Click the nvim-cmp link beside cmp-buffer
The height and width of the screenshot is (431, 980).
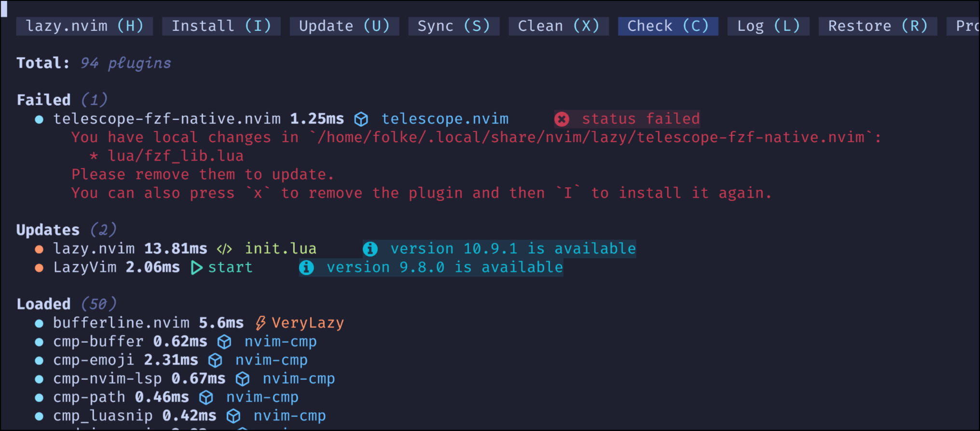pos(281,341)
